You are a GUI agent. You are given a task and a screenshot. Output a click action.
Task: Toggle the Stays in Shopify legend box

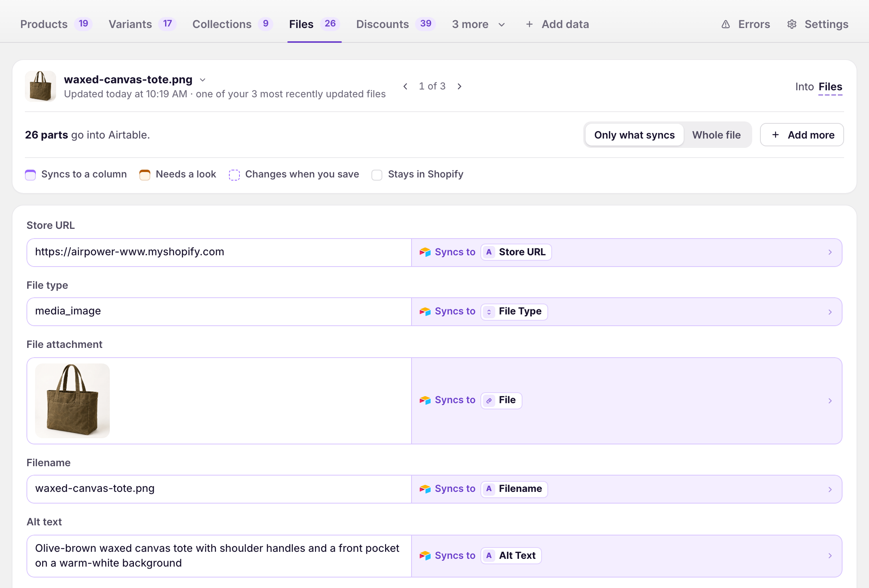tap(376, 175)
